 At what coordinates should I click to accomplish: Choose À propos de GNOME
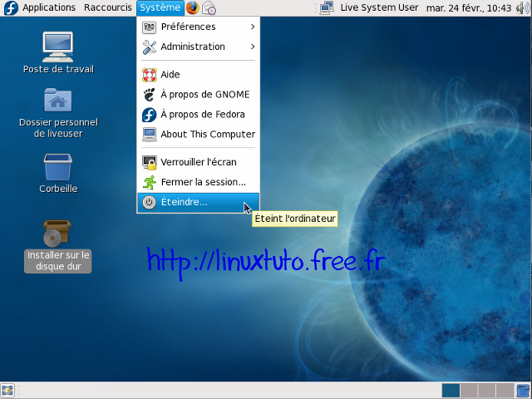(198, 95)
